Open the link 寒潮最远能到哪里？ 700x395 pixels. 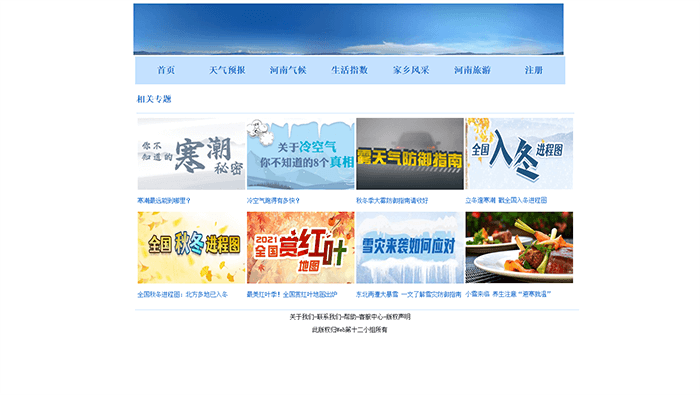[164, 201]
